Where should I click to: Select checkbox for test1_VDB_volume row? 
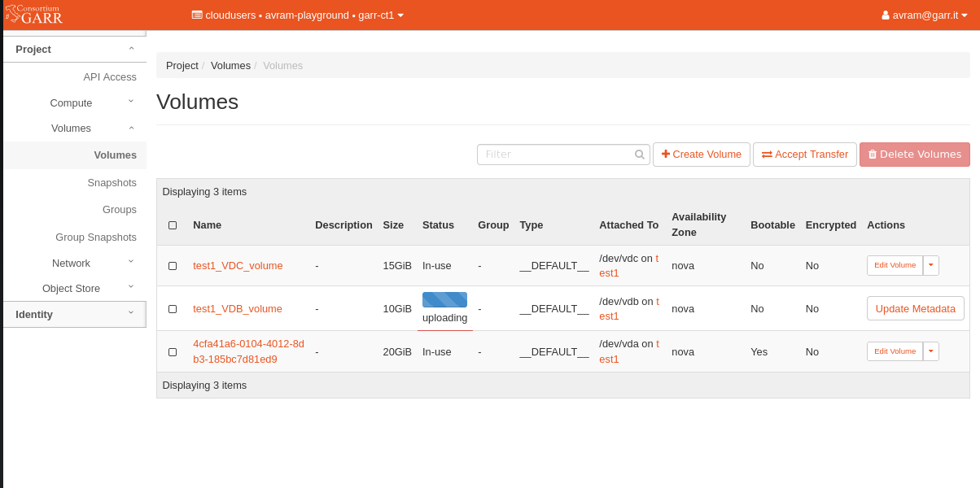click(173, 309)
